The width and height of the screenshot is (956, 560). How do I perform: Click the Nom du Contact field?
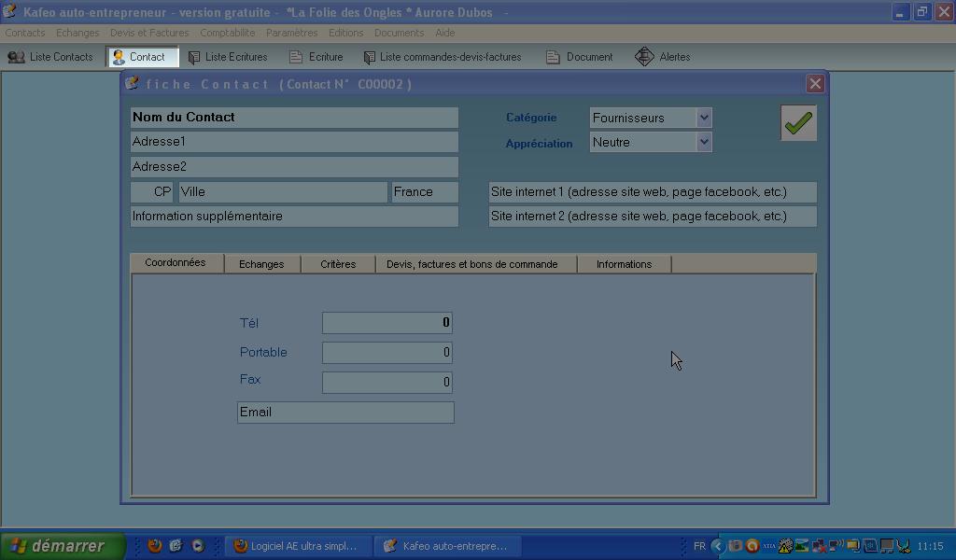coord(294,118)
